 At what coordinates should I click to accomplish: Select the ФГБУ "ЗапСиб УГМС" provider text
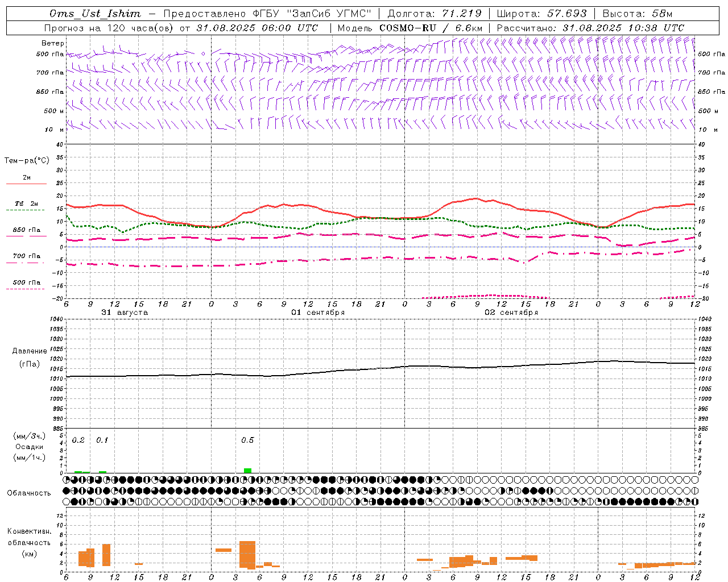(313, 14)
